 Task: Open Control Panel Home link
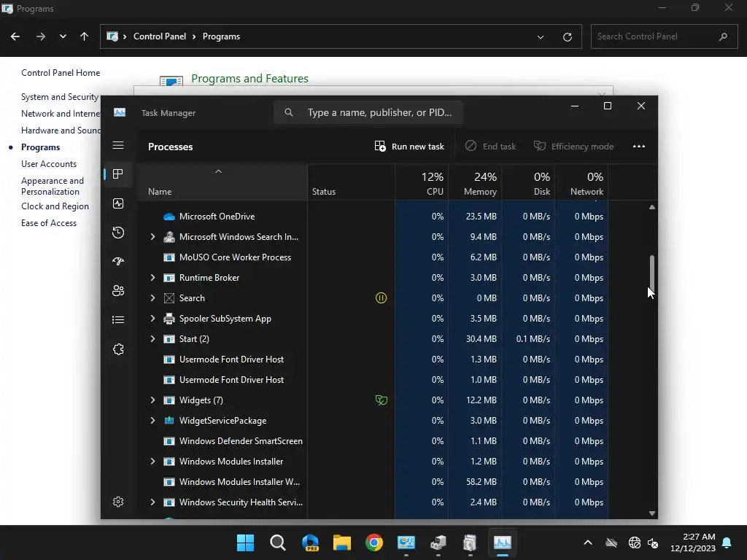61,72
